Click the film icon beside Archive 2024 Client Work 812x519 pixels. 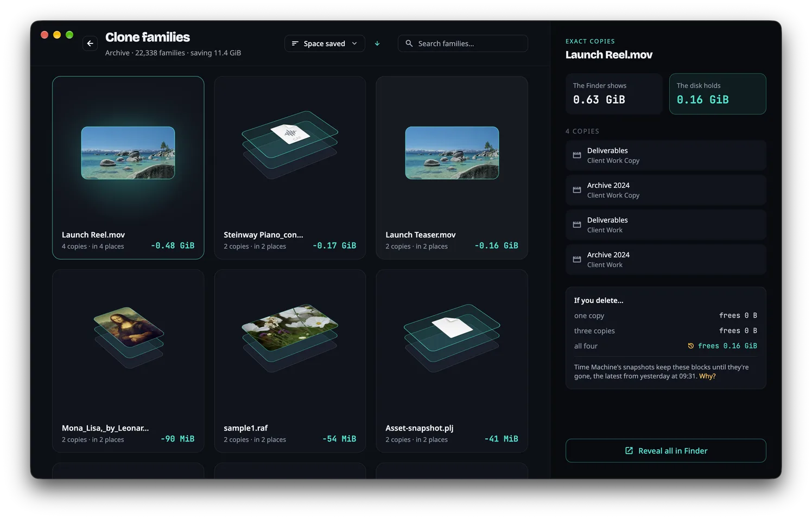[577, 259]
